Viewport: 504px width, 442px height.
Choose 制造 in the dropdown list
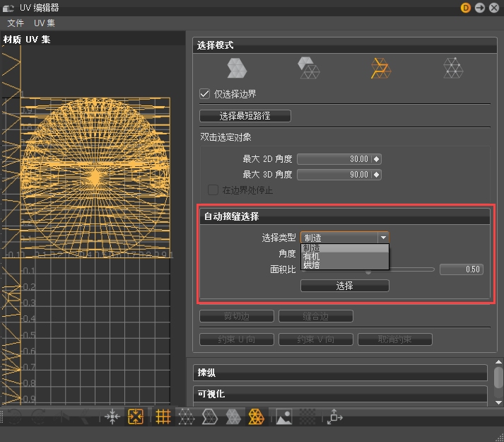tap(344, 248)
